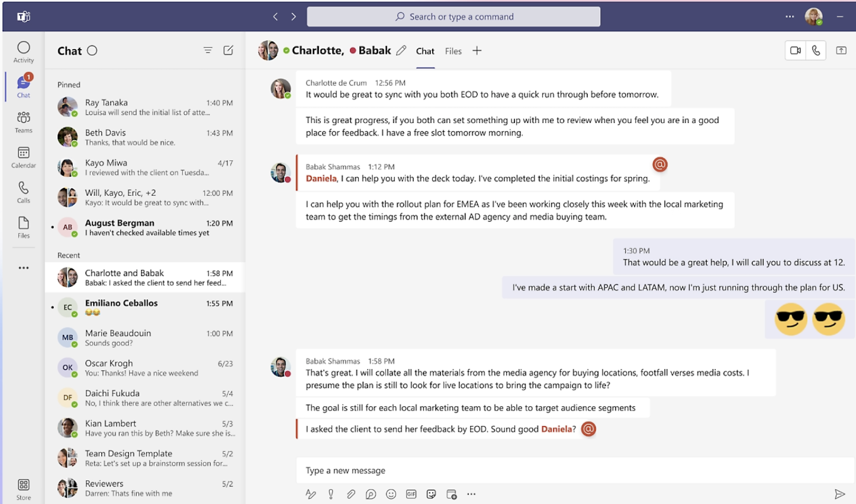Select the Chat tab in conversation
856x504 pixels.
425,50
